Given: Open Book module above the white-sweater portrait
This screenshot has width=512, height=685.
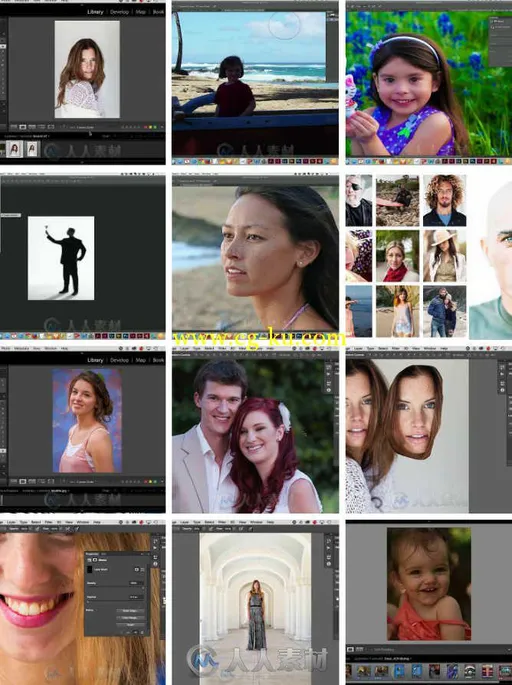Looking at the screenshot, I should [x=158, y=12].
